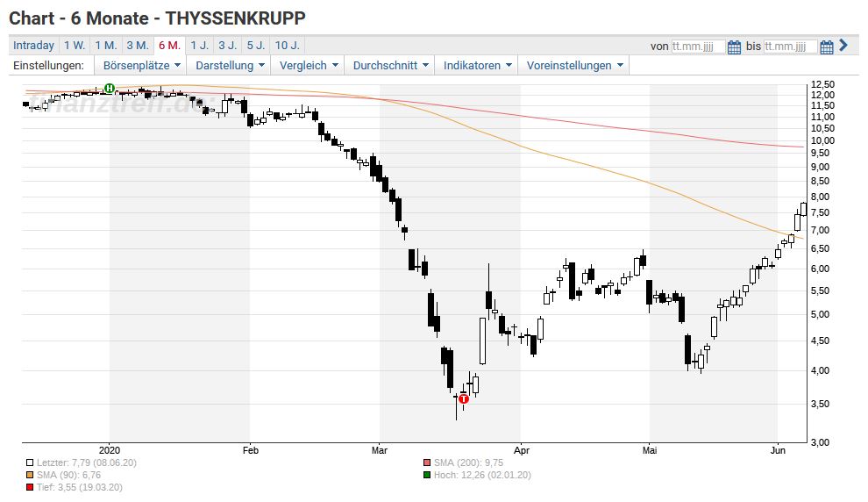This screenshot has height=502, width=868.
Task: Click the 'Letzter: 7,79 (08.06.20)' legend text
Action: pyautogui.click(x=86, y=463)
